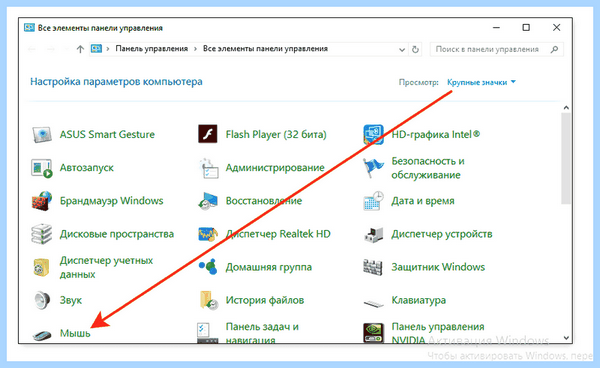600x368 pixels.
Task: Click the control panel icon in address bar
Action: 96,49
